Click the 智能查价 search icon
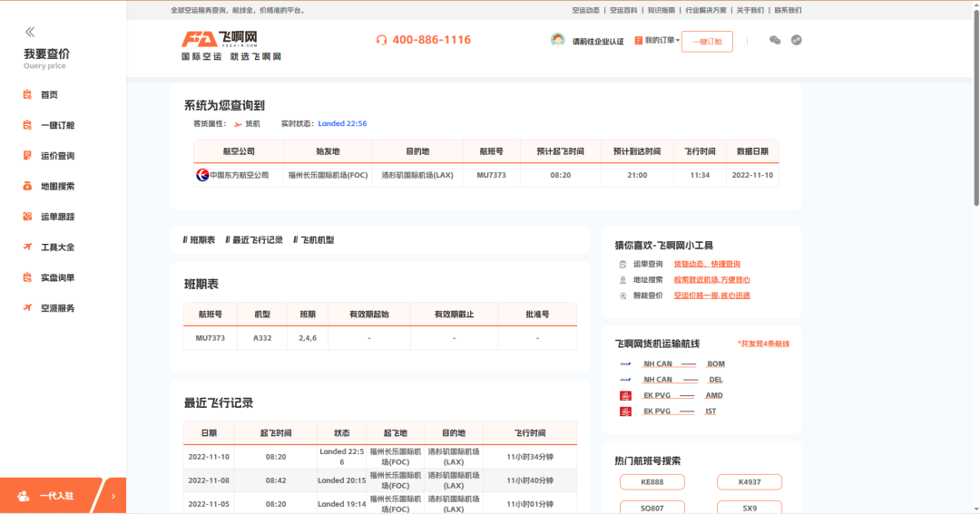 [x=622, y=296]
